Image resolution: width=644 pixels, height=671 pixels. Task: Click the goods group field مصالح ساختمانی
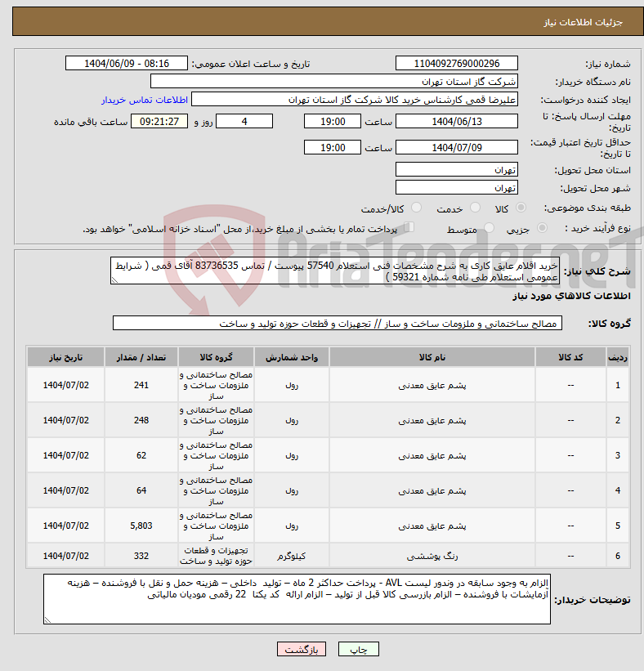coord(338,323)
